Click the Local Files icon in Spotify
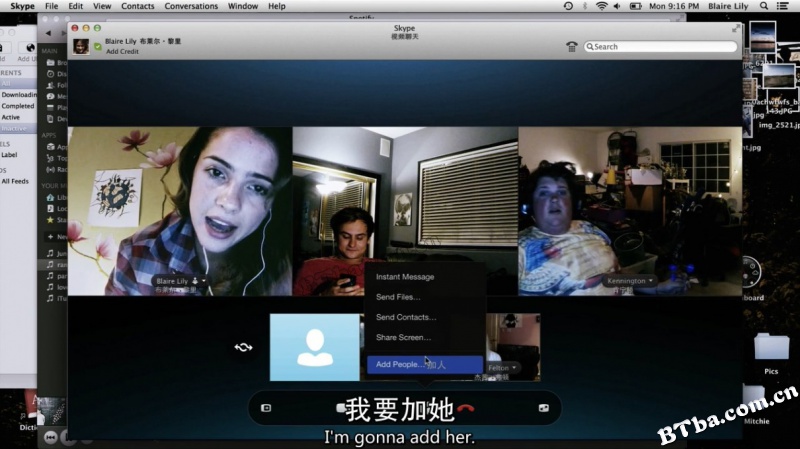This screenshot has height=449, width=800. point(51,209)
